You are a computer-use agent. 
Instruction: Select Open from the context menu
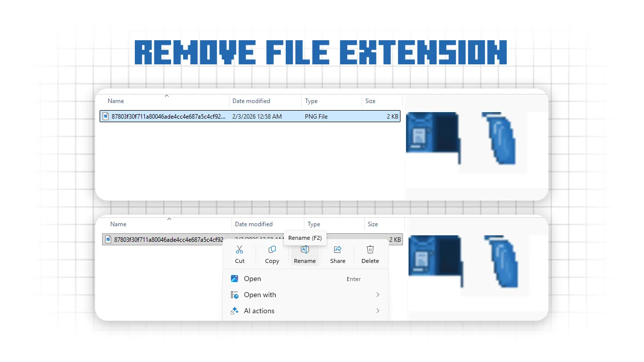(253, 279)
